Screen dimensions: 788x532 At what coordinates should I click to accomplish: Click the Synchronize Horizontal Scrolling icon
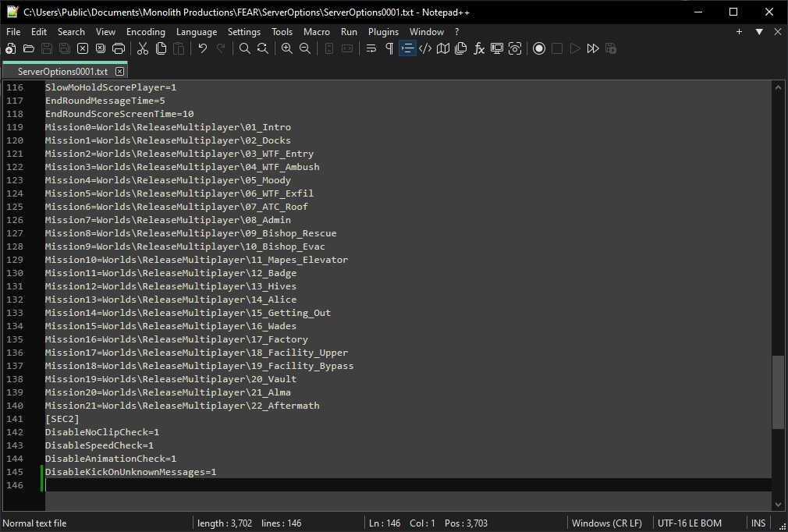coord(347,48)
